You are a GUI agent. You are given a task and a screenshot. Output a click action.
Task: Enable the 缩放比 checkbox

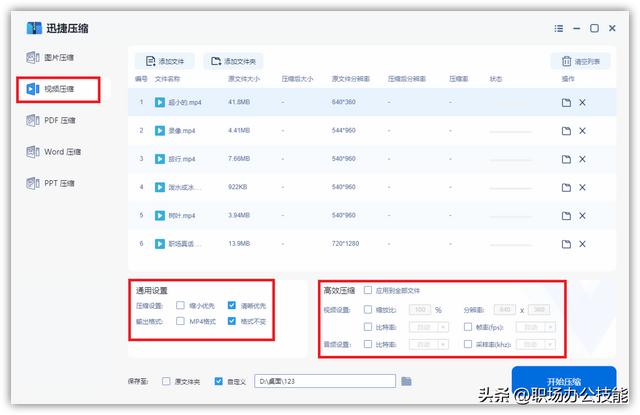(368, 310)
